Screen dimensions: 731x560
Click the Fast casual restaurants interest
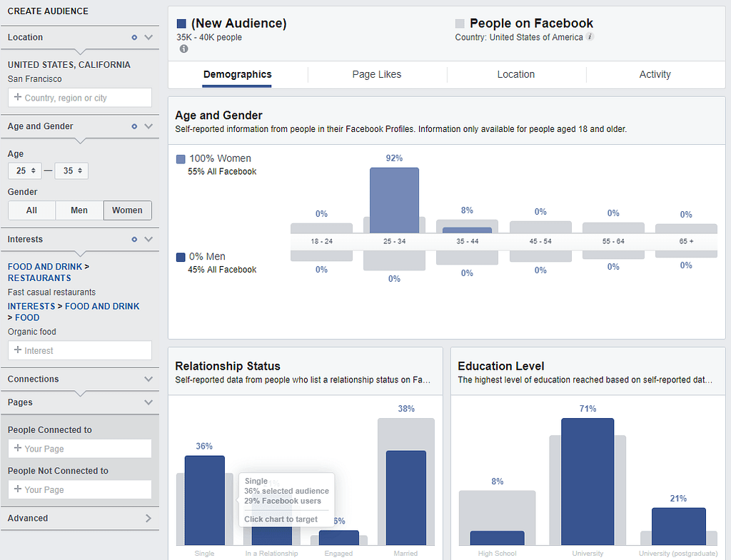(x=51, y=292)
